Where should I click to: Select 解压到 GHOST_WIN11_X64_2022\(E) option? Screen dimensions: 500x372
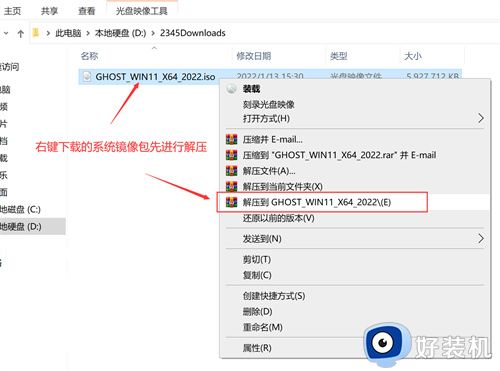317,202
